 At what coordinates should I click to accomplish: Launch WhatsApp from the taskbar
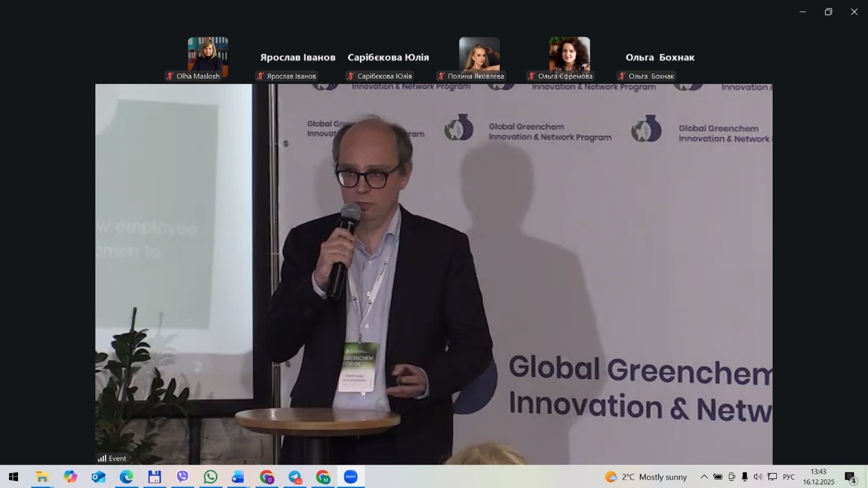coord(211,477)
